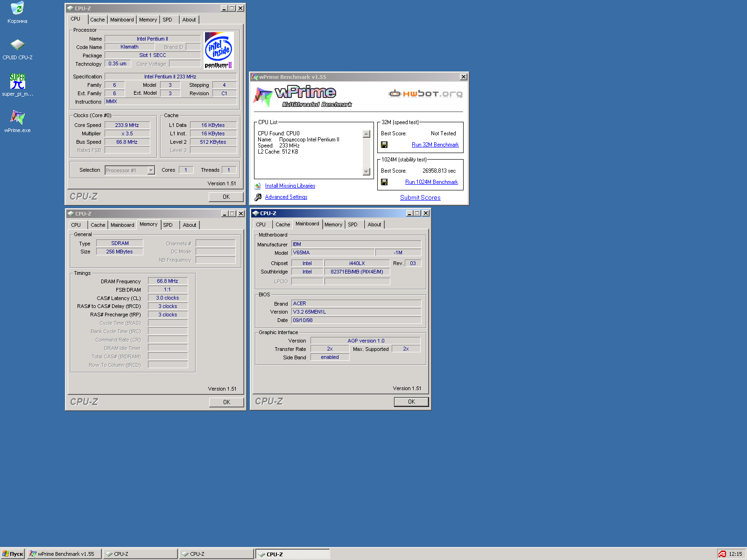Open the CPUID CPU-Z desktop icon

[17, 49]
